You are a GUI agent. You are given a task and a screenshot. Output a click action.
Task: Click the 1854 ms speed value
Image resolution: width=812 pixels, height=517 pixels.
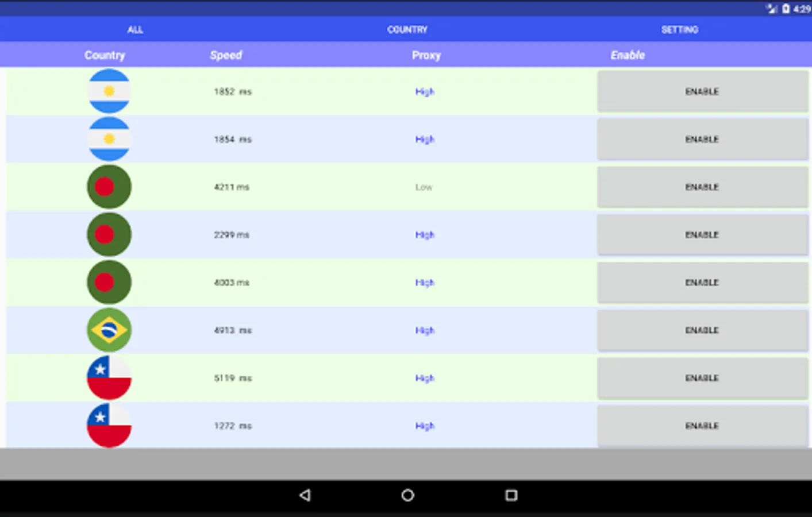233,139
